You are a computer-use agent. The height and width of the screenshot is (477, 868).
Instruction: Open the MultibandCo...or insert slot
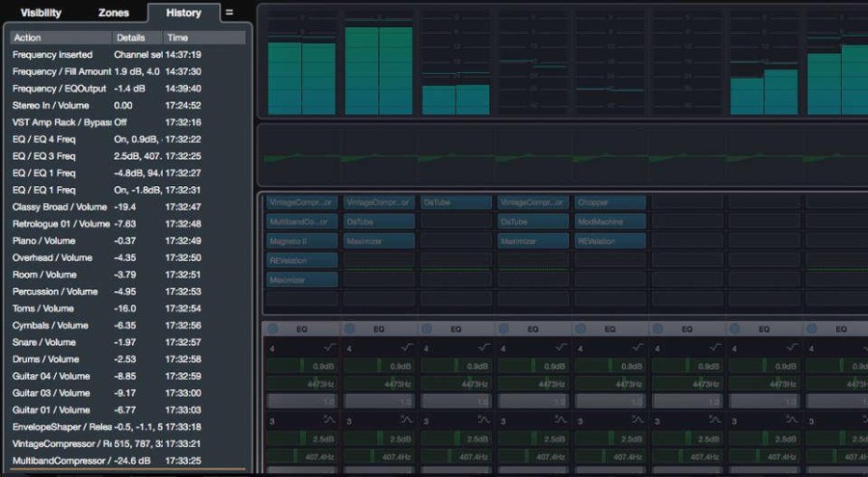point(302,222)
